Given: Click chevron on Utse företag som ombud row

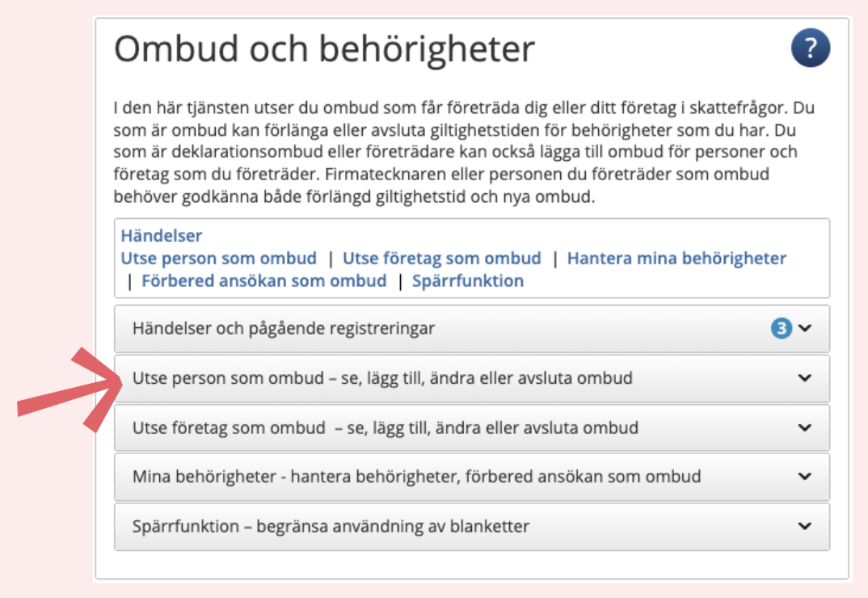Looking at the screenshot, I should (x=805, y=427).
